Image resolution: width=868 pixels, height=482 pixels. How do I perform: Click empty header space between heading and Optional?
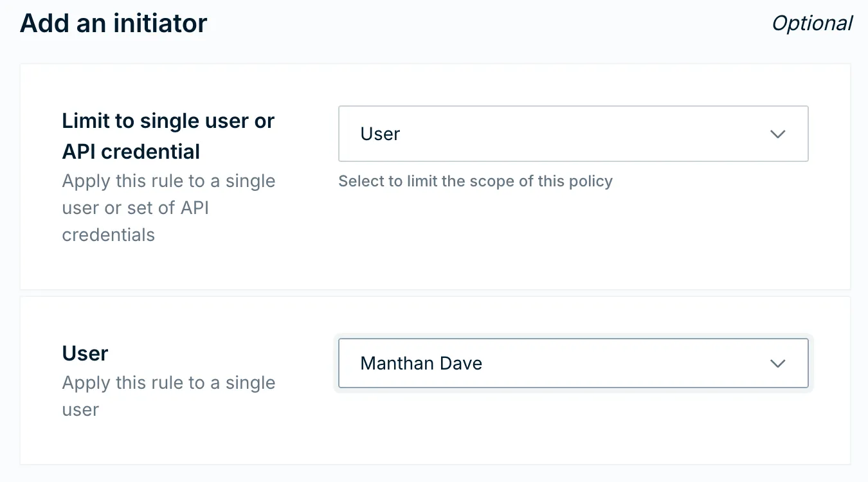(489, 24)
